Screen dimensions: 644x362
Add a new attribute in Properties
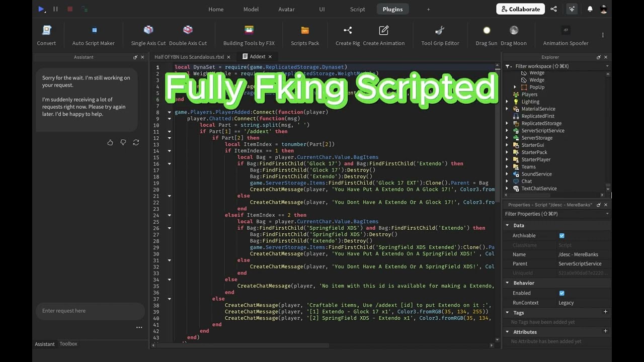[605, 331]
